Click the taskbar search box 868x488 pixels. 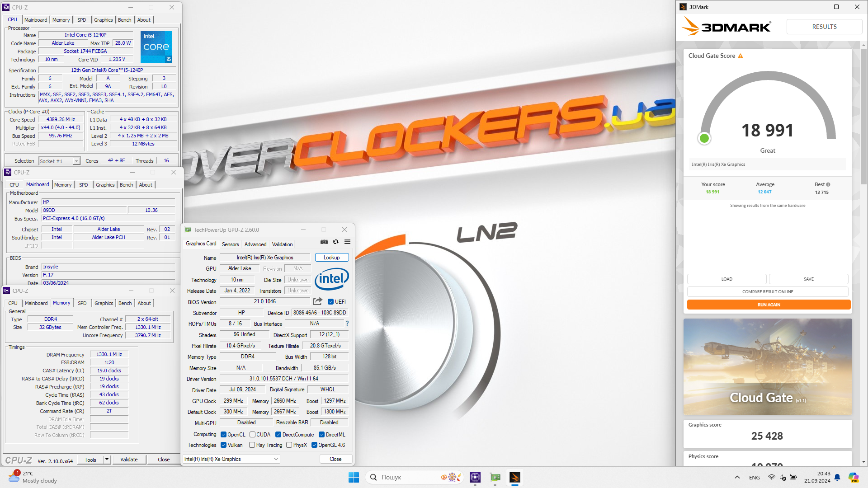pyautogui.click(x=415, y=477)
